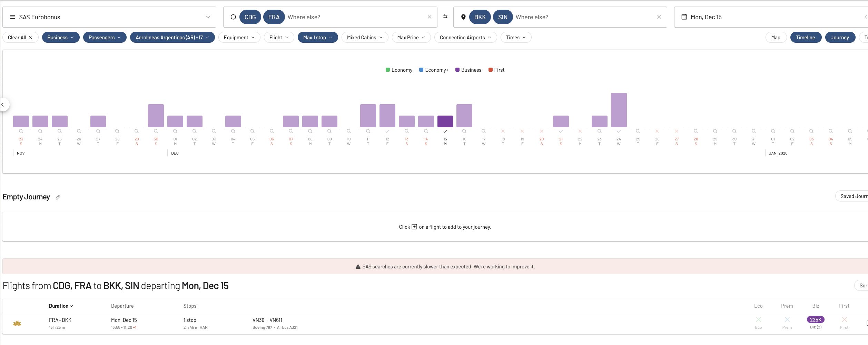Expand the Max 1 stop filter
Screen dimensions: 868x345
point(317,38)
